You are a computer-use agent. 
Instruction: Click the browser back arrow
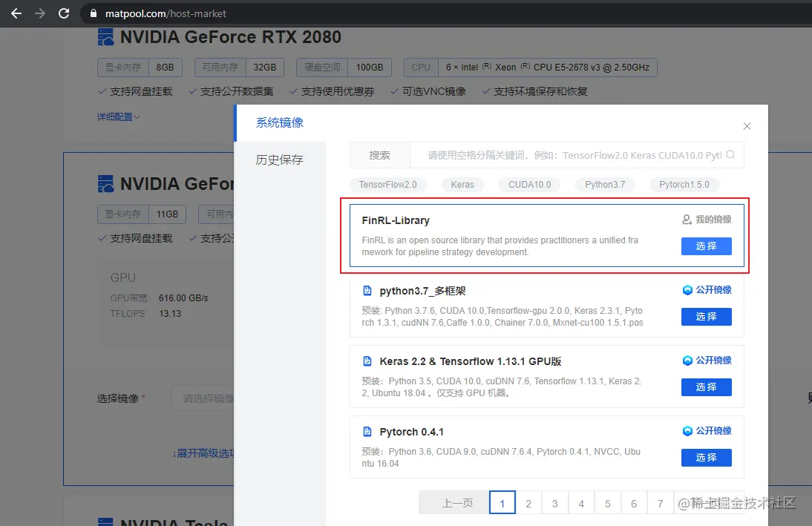(16, 13)
